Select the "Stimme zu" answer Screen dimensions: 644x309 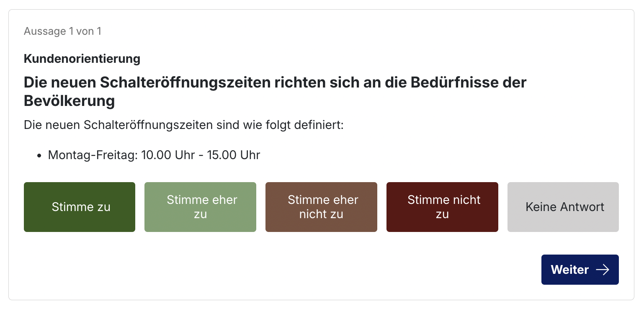[80, 207]
